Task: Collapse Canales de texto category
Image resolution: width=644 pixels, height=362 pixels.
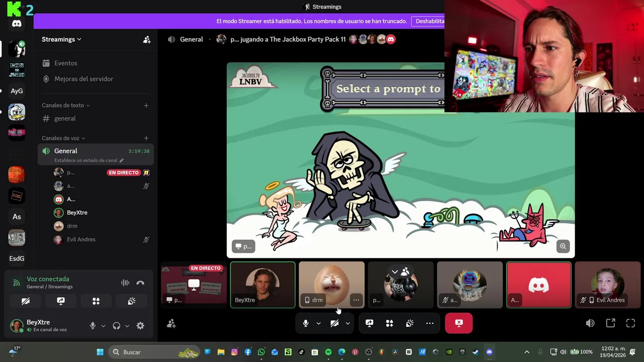Action: pyautogui.click(x=65, y=105)
